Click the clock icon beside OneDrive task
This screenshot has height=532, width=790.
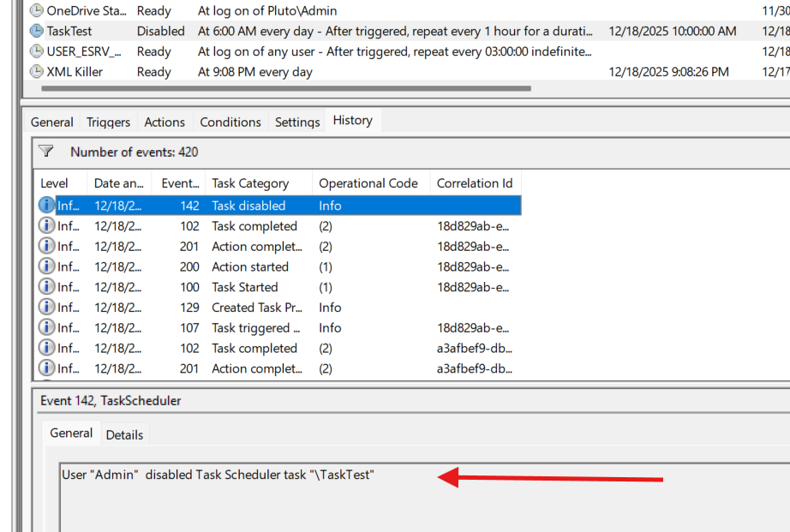pos(36,10)
